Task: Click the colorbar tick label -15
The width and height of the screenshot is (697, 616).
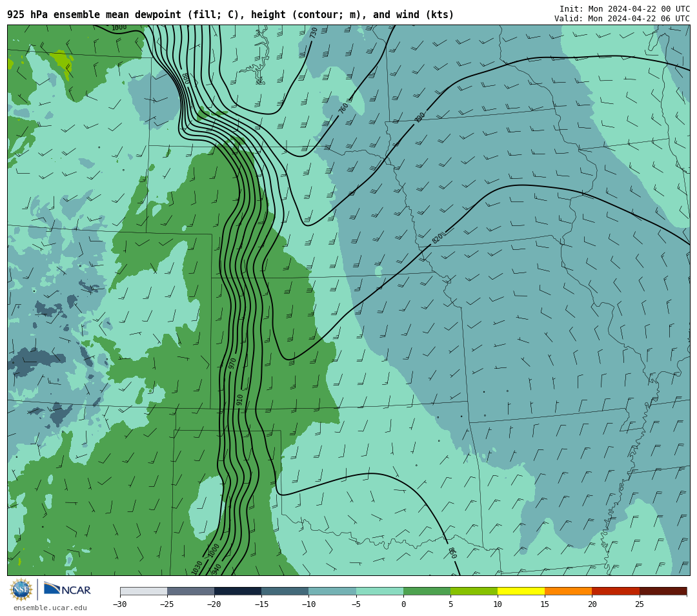Action: pos(261,604)
